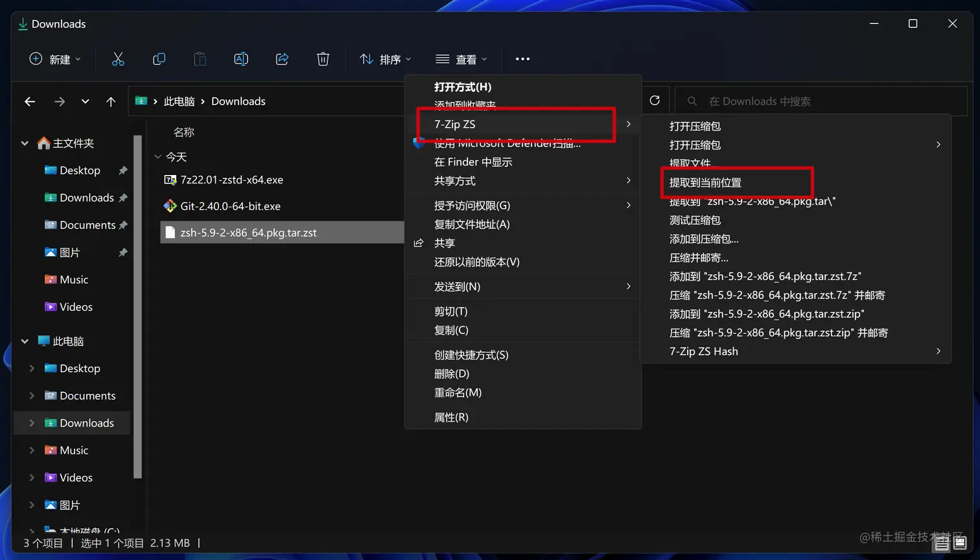Click the Share icon in toolbar

tap(282, 59)
